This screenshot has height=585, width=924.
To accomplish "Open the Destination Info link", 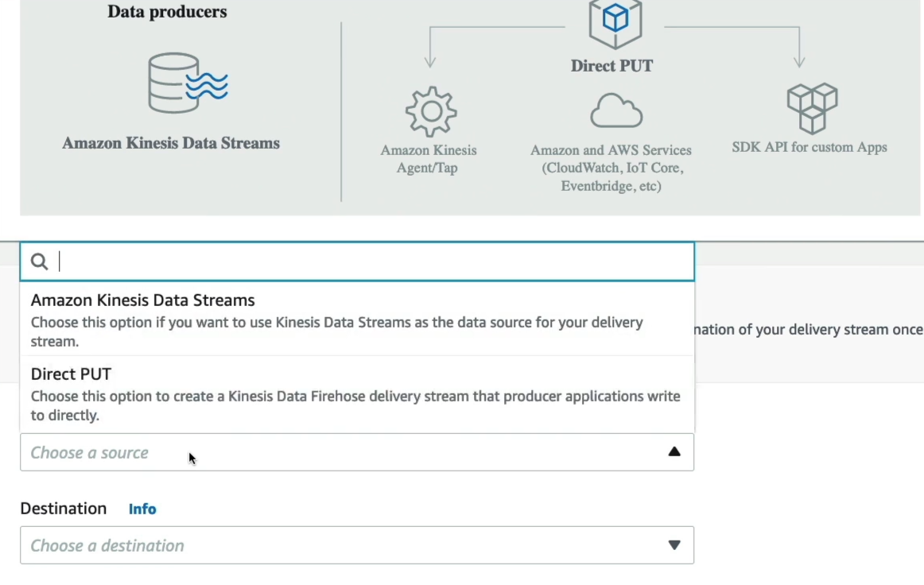I will point(142,509).
